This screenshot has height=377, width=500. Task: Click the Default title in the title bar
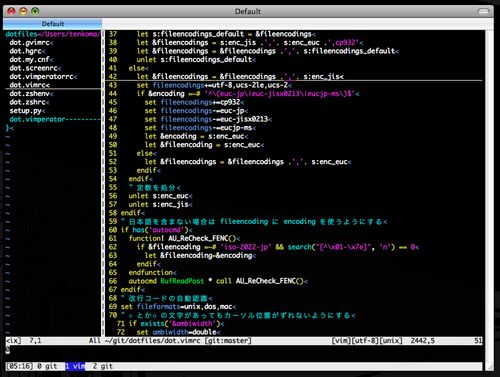click(248, 11)
